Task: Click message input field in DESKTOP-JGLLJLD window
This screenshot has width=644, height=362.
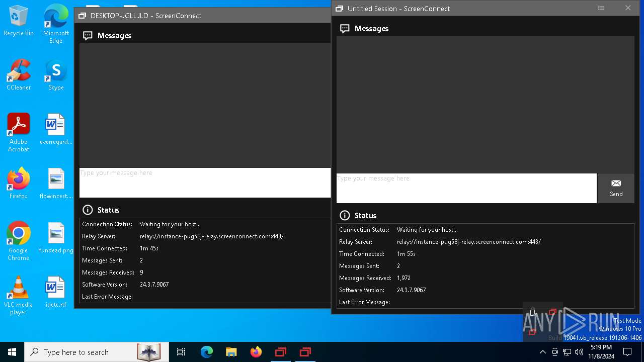Action: coord(205,183)
